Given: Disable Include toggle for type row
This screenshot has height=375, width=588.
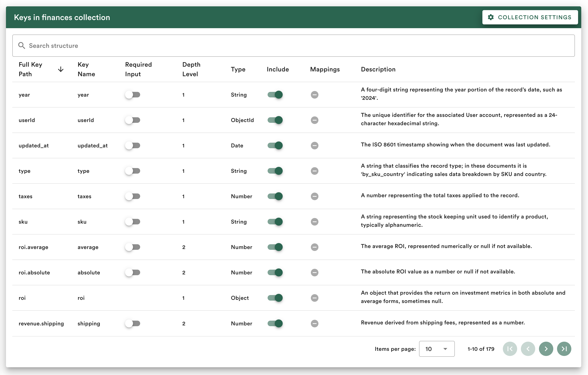Looking at the screenshot, I should 275,171.
